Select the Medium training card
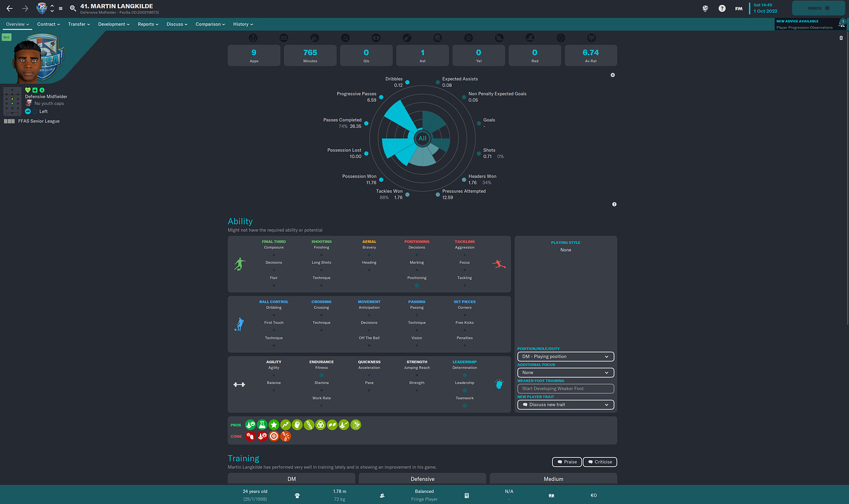 (x=553, y=479)
